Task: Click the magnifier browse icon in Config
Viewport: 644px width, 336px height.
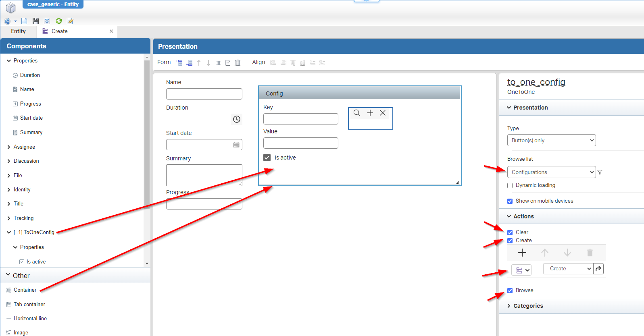Action: coord(357,113)
